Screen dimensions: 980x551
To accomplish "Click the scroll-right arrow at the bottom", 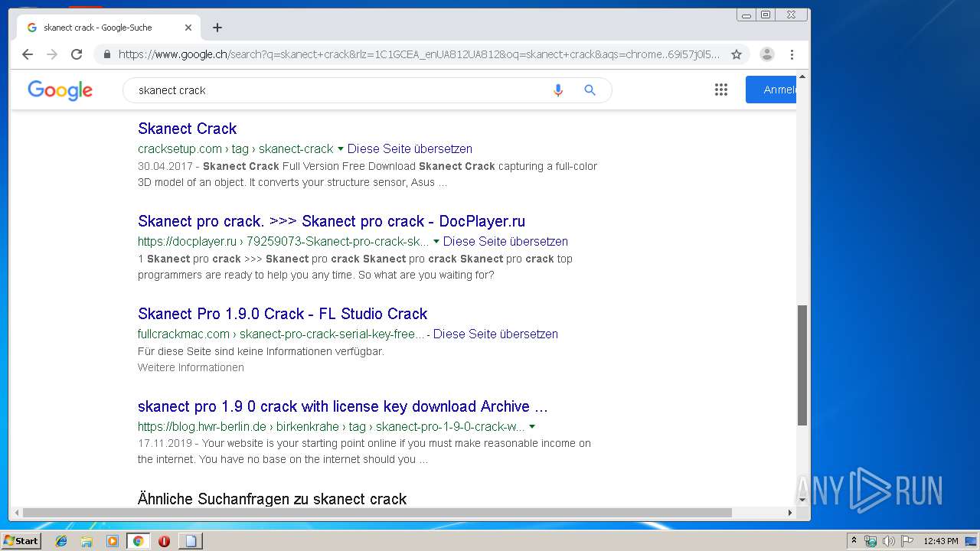I will [x=791, y=513].
